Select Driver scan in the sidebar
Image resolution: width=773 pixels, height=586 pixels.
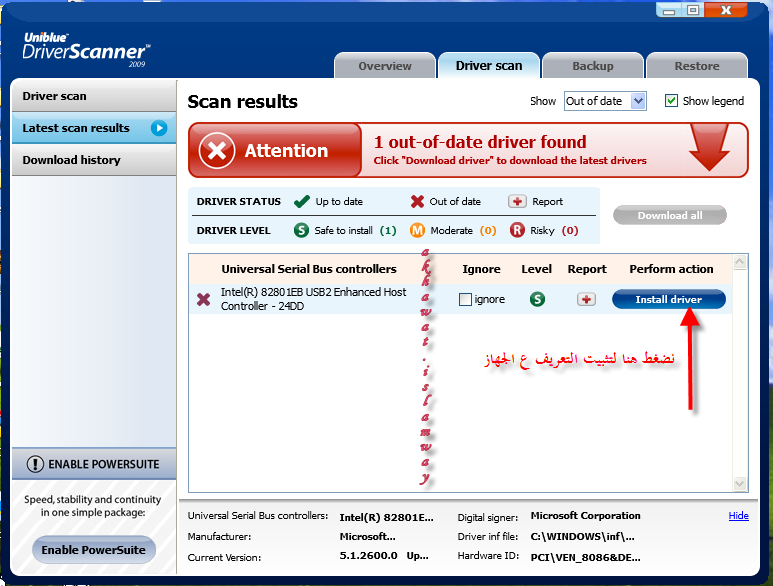pos(94,96)
